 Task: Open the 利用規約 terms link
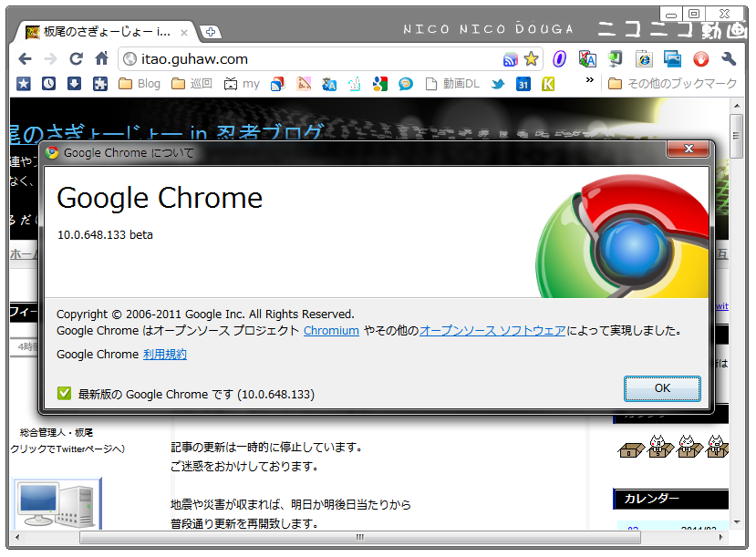tap(165, 354)
